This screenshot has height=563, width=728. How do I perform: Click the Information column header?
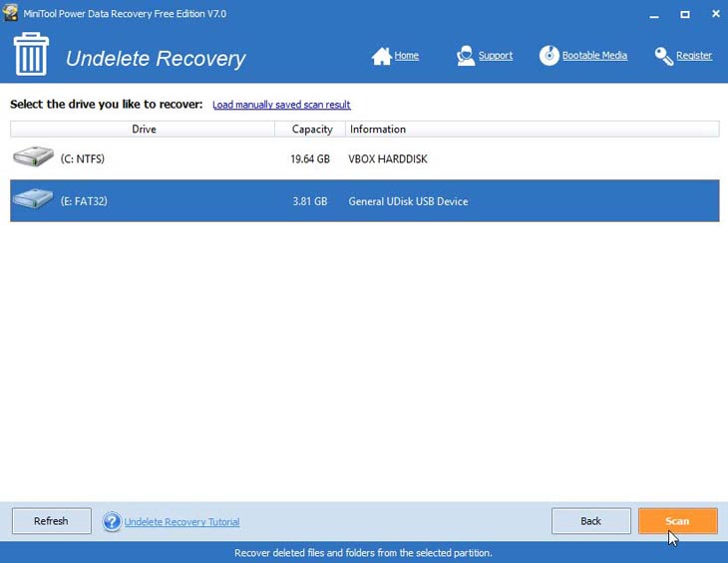pos(533,129)
